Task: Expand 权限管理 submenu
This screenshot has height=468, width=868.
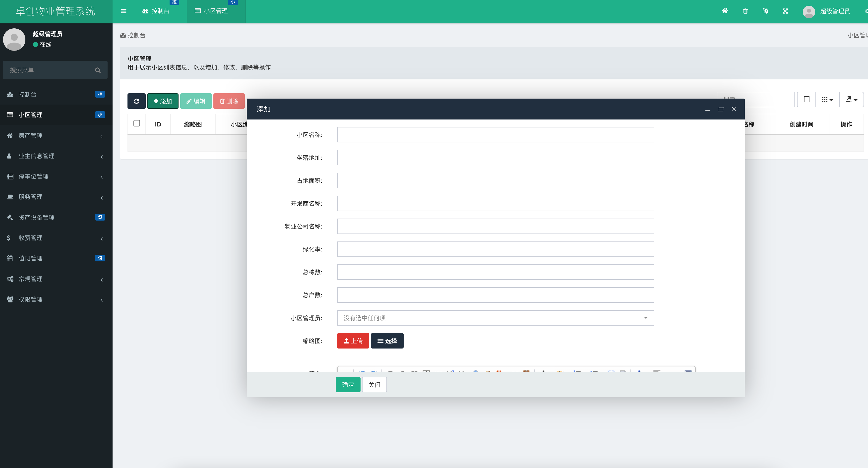Action: click(x=56, y=299)
